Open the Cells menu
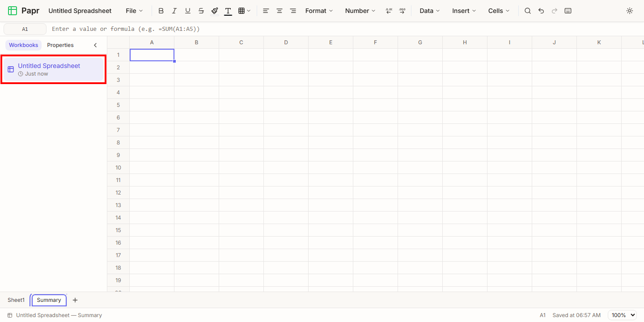644x322 pixels. [x=499, y=11]
